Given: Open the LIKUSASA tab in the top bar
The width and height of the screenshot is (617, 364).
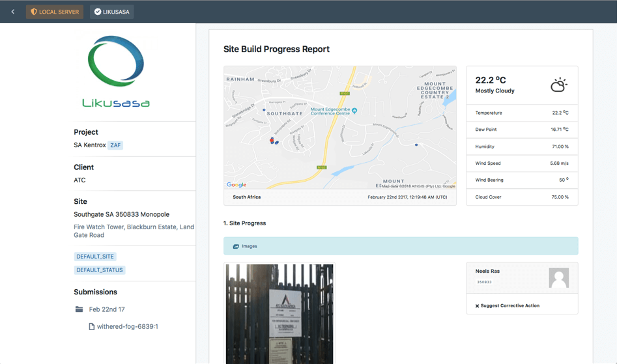Looking at the screenshot, I should [111, 12].
